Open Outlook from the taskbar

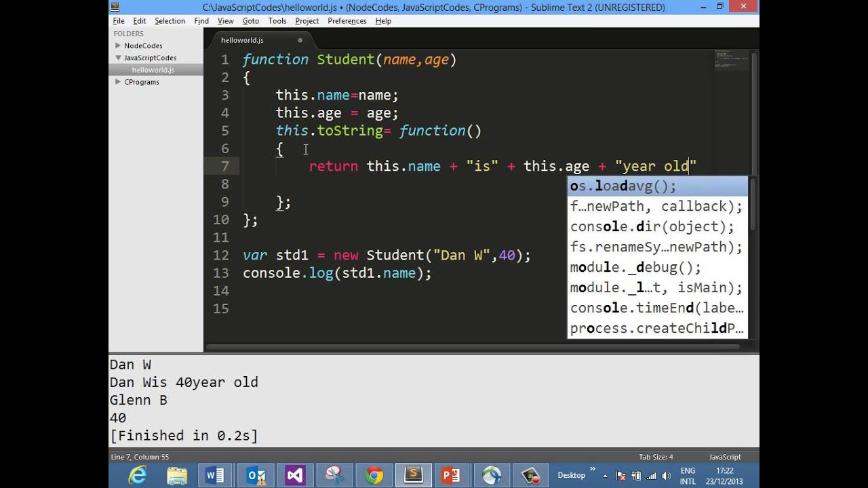point(256,475)
